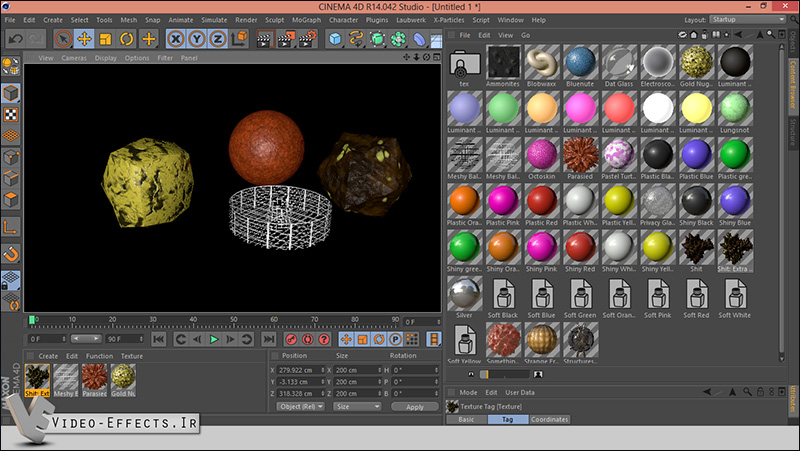Open the deformer objects icon

419,39
